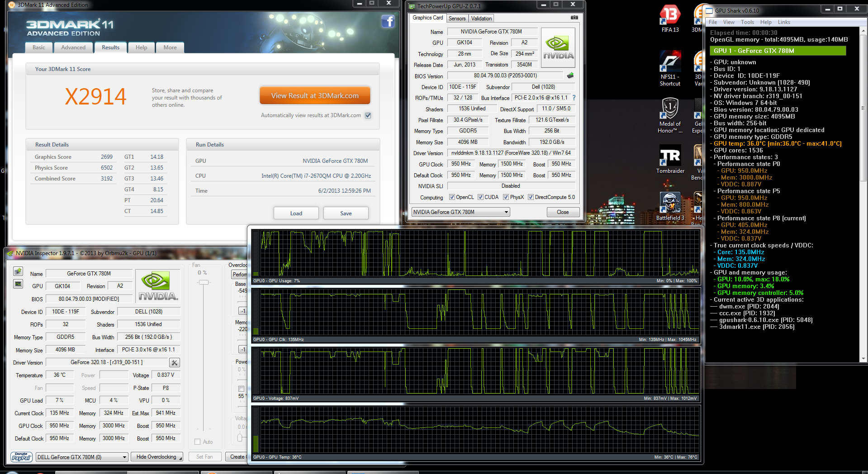Toggle the OpenCL checkbox in GPU-Z

coord(452,197)
